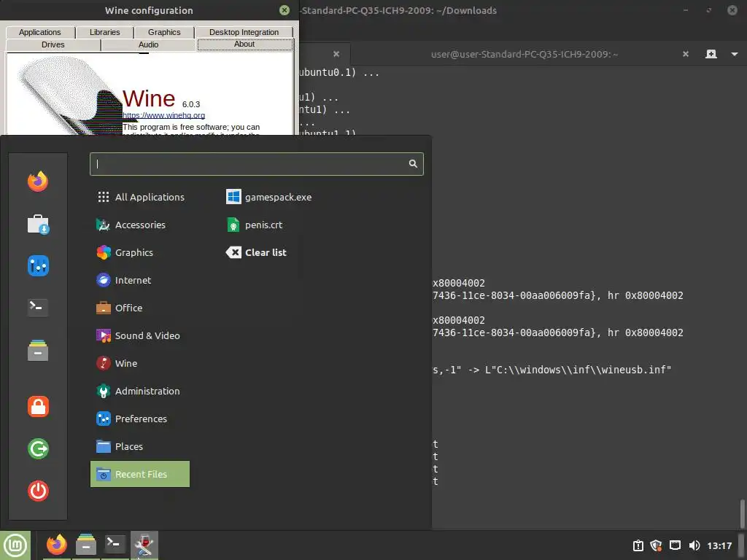Close the terminal window

pos(732,10)
